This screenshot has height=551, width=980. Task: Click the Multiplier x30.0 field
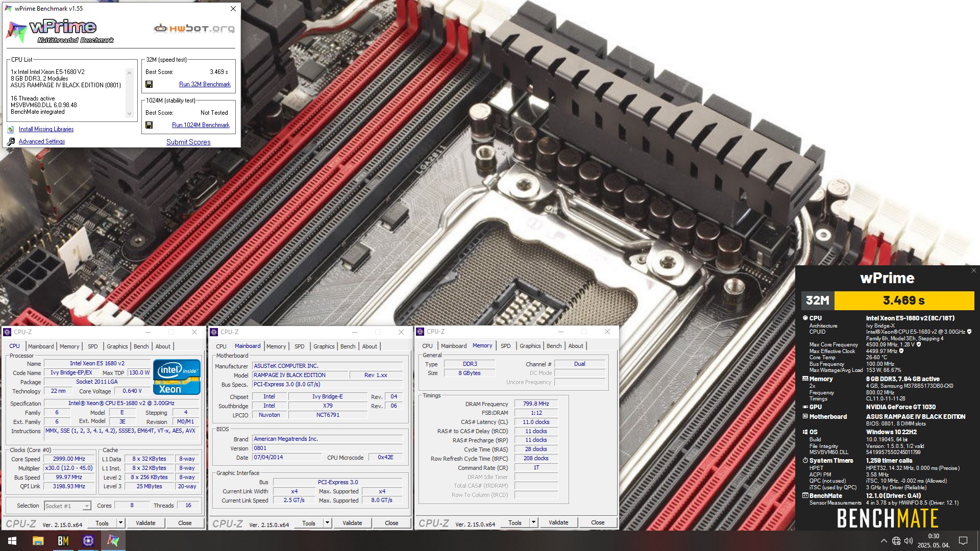click(69, 468)
